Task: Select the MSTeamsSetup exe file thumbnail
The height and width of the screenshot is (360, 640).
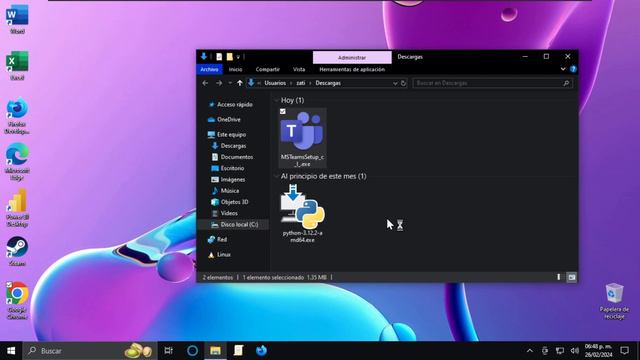Action: click(302, 138)
